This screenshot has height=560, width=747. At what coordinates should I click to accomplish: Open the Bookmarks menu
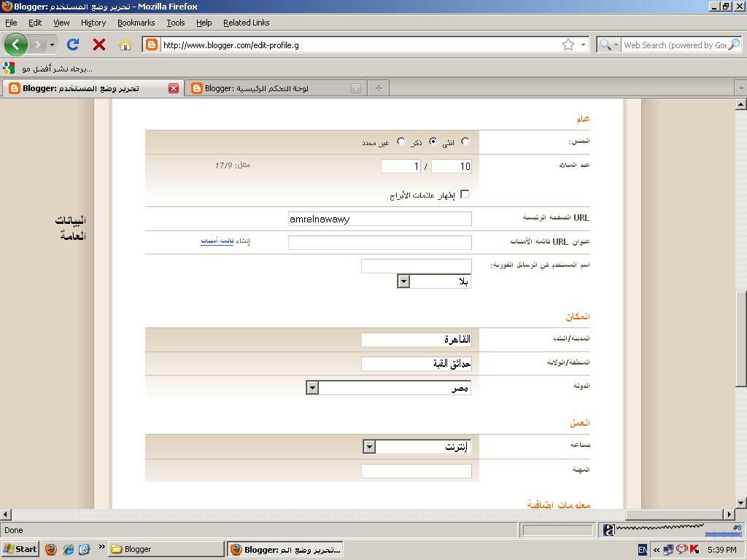click(x=136, y=23)
